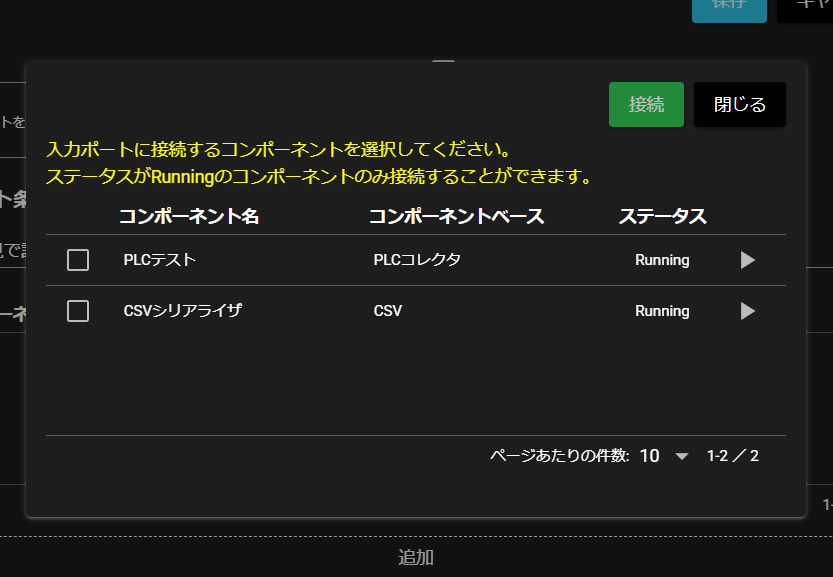The width and height of the screenshot is (833, 577).
Task: Click the CSV component base cell
Action: pos(388,311)
